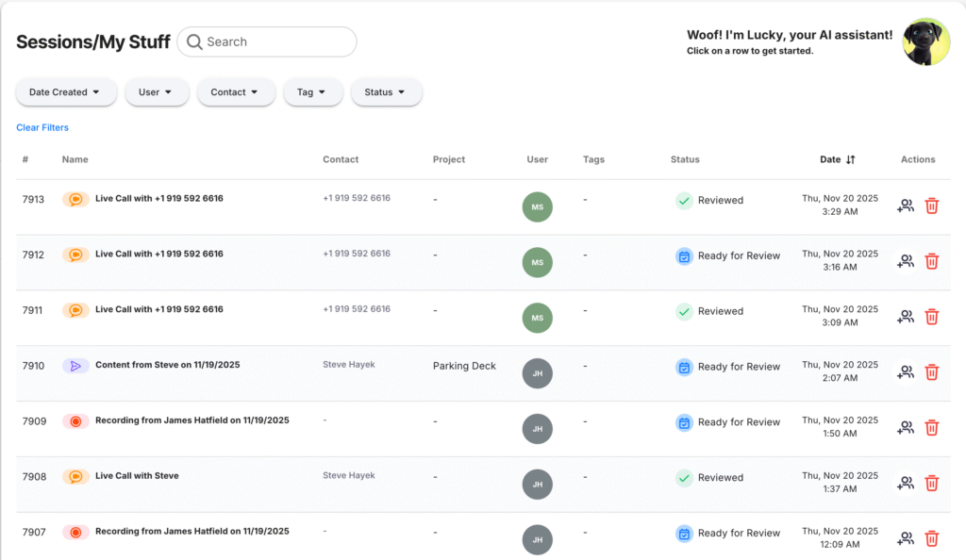This screenshot has width=966, height=560.
Task: Click live call chat icon on row 7911
Action: click(75, 310)
